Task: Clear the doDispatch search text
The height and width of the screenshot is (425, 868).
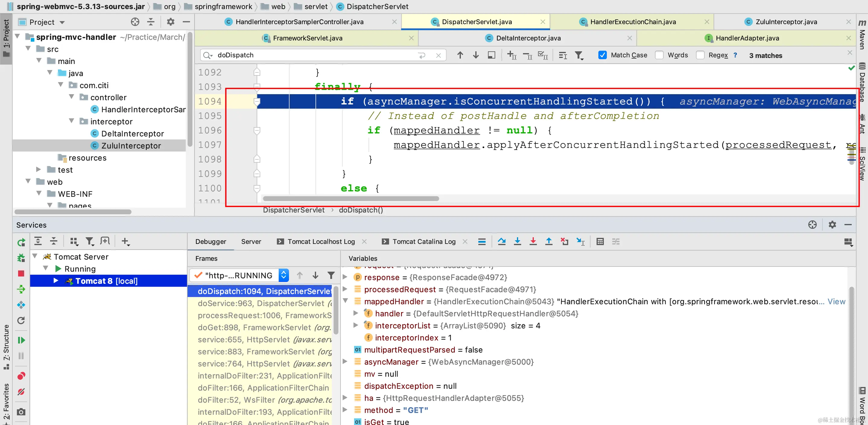Action: pyautogui.click(x=439, y=55)
